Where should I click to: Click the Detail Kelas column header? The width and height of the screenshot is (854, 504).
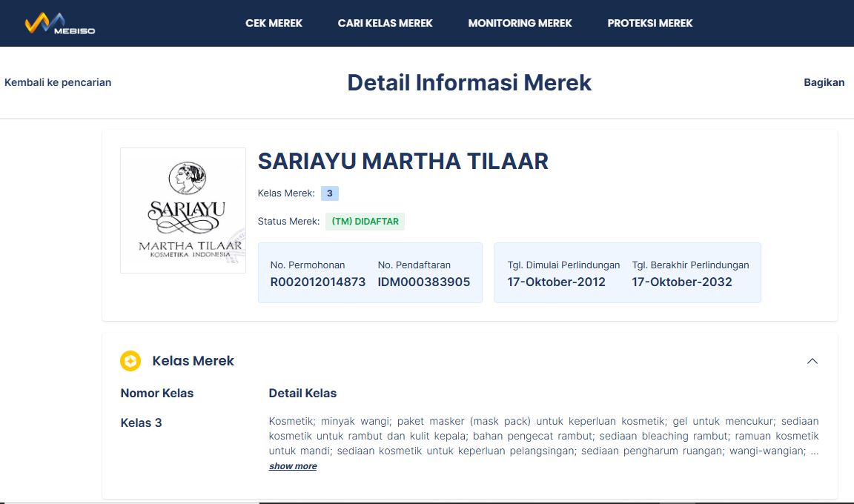[302, 393]
